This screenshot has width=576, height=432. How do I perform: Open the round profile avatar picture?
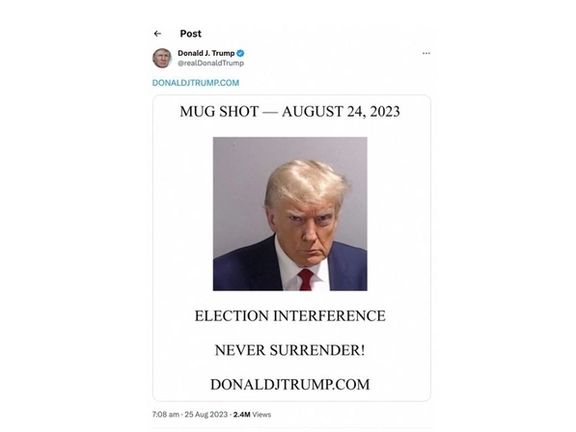tap(162, 58)
